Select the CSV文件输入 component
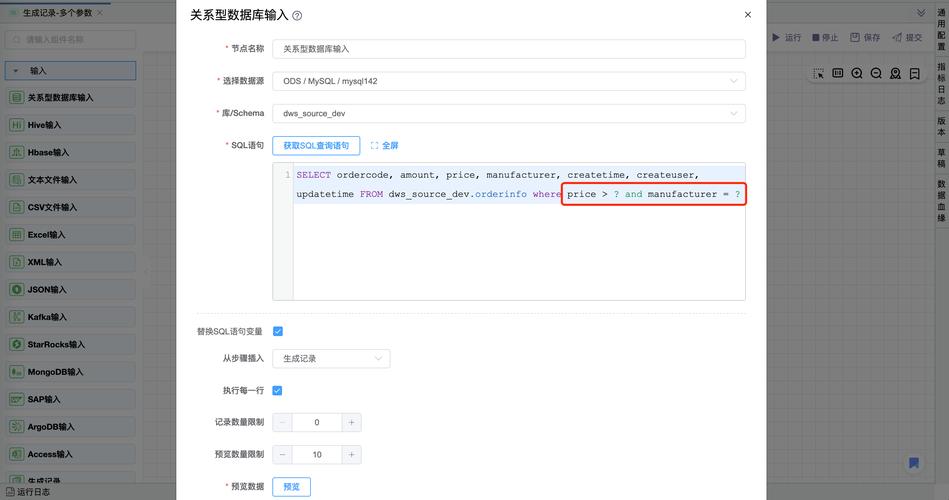 click(71, 207)
